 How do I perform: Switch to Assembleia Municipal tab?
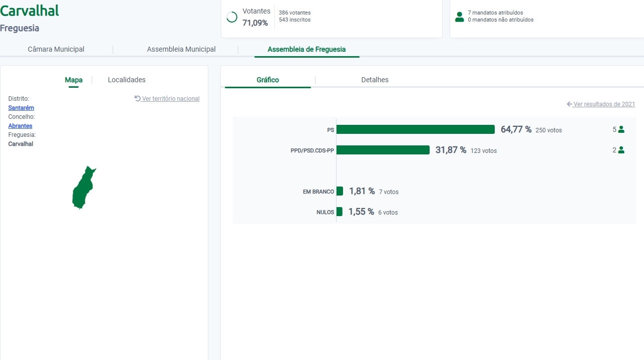coord(181,50)
